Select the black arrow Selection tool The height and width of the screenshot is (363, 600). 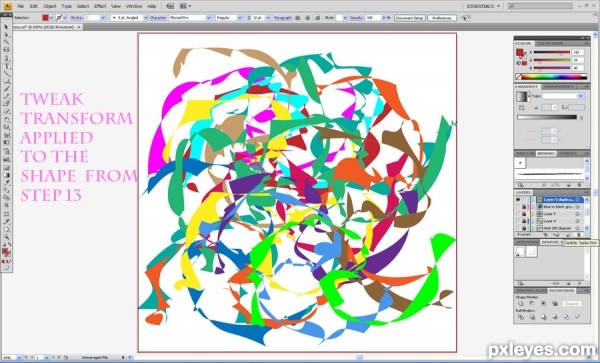(6, 27)
